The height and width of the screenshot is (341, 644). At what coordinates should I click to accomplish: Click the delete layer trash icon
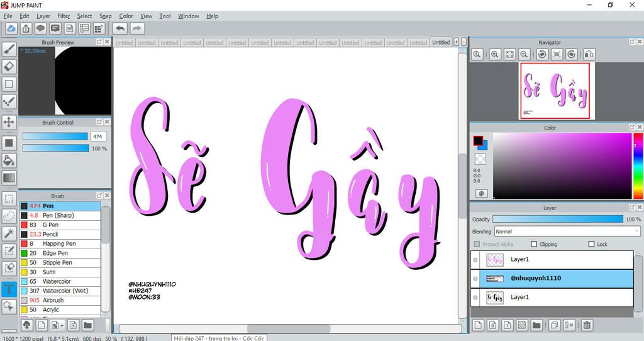pyautogui.click(x=587, y=325)
